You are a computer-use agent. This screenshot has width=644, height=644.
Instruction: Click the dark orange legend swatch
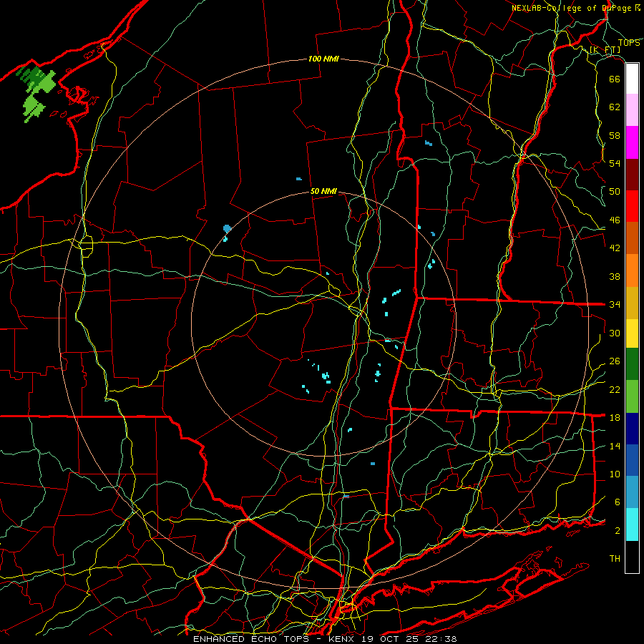[632, 238]
